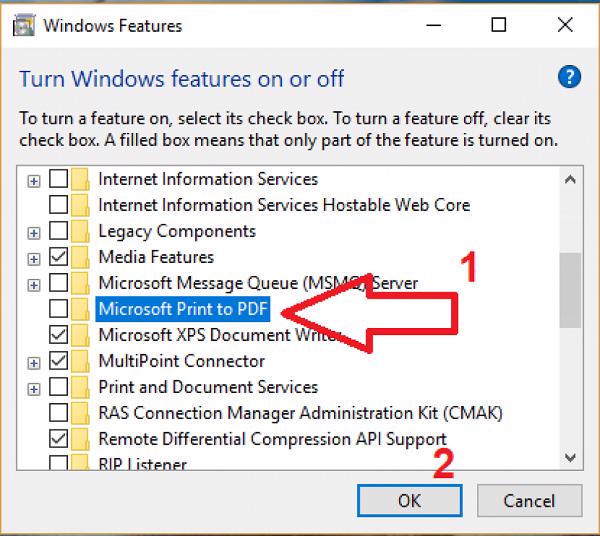Enable the Microsoft Print to PDF checkbox

[59, 309]
